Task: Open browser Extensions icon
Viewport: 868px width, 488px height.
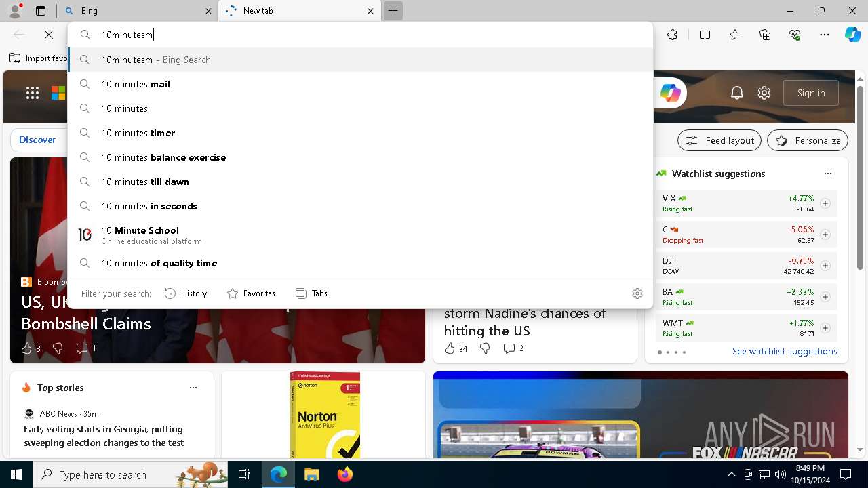Action: (672, 35)
